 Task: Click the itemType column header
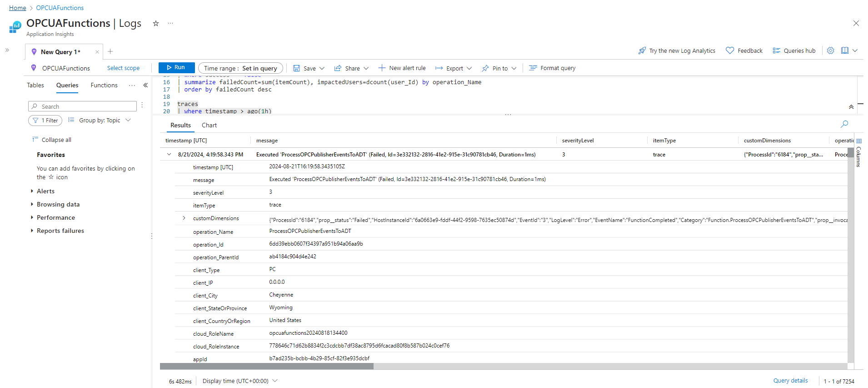664,141
